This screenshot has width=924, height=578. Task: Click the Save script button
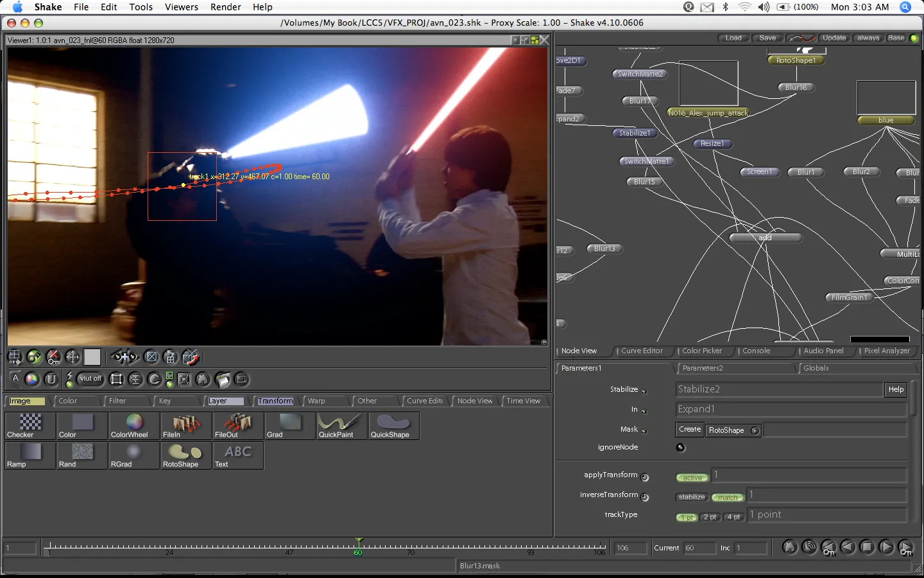pos(767,38)
